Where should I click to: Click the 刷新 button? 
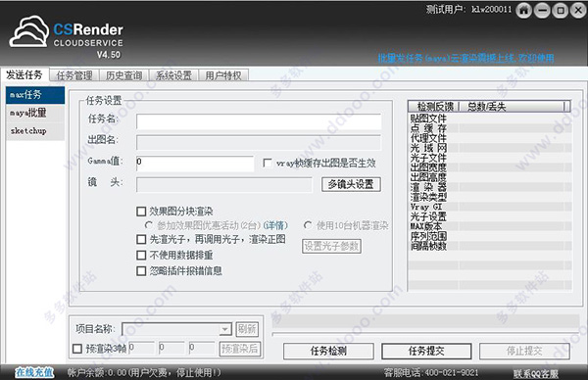247,329
